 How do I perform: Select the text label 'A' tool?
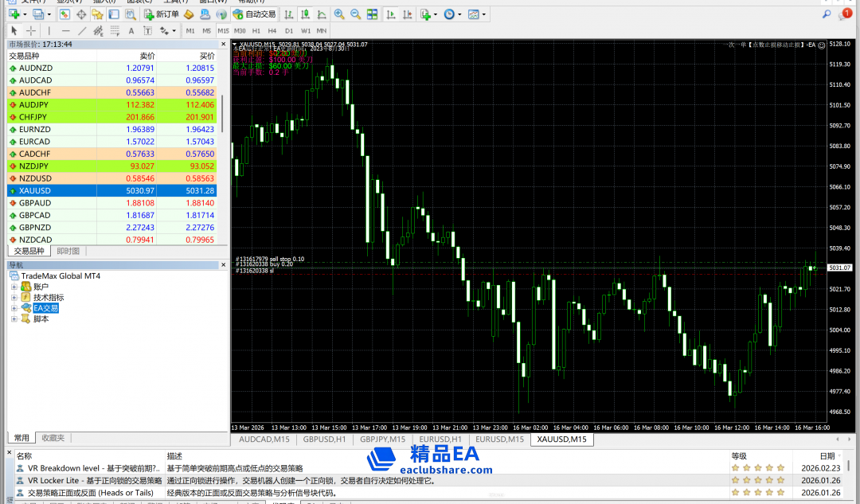(131, 31)
